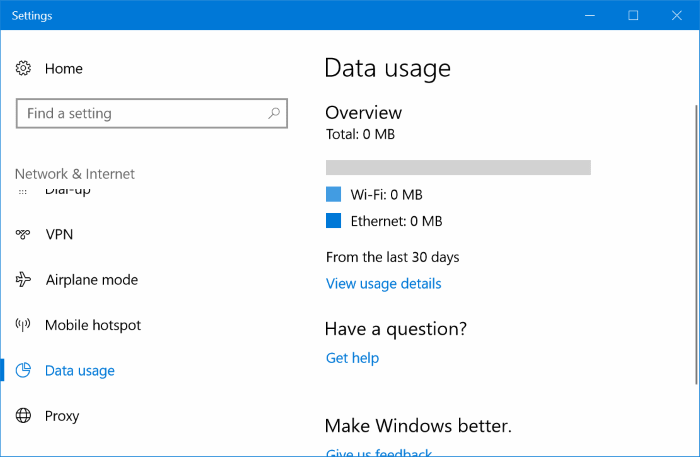Click the Ethernet dark blue color square
The width and height of the screenshot is (700, 457).
(333, 220)
